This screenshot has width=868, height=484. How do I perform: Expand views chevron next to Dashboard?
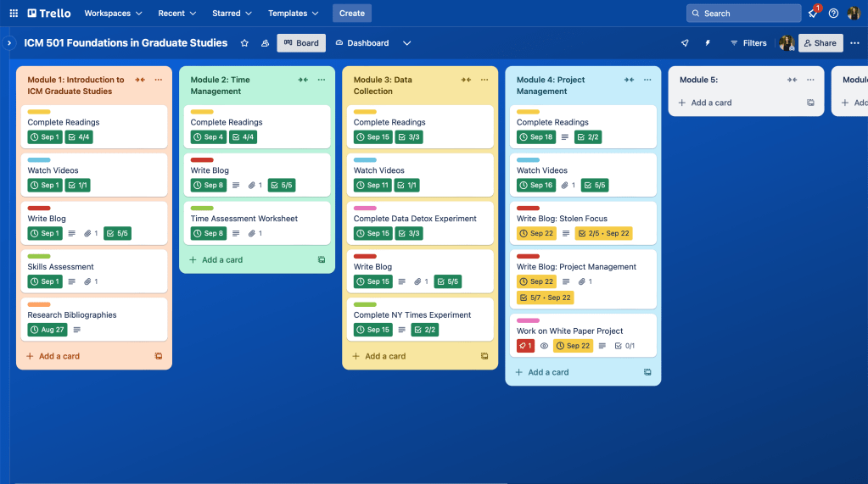(x=406, y=43)
